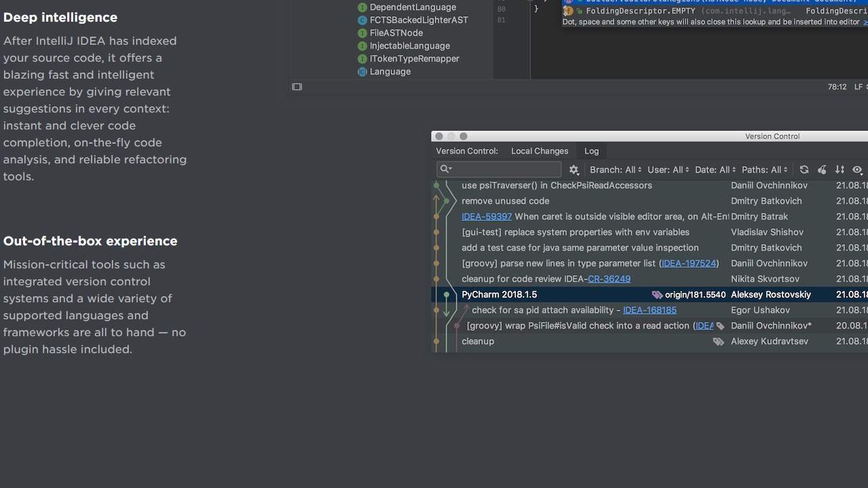
Task: Click the magnifier icon in the Log search box
Action: coord(444,168)
